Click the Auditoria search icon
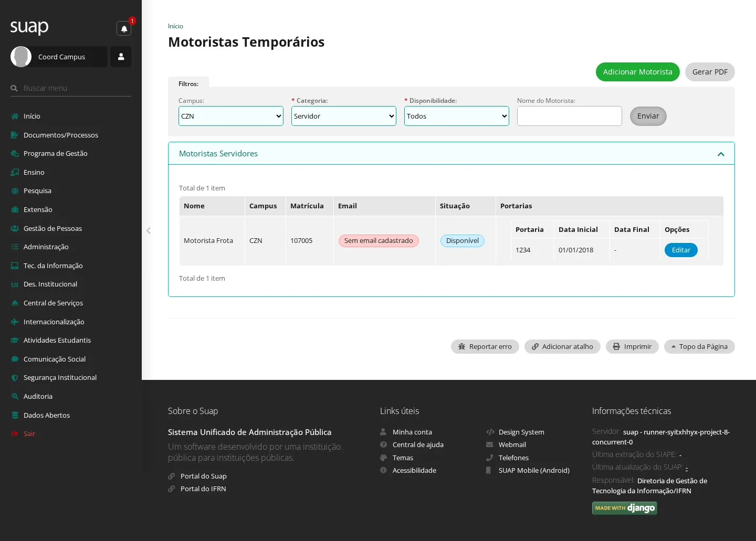Screen dimensions: 756x541 pos(15,396)
